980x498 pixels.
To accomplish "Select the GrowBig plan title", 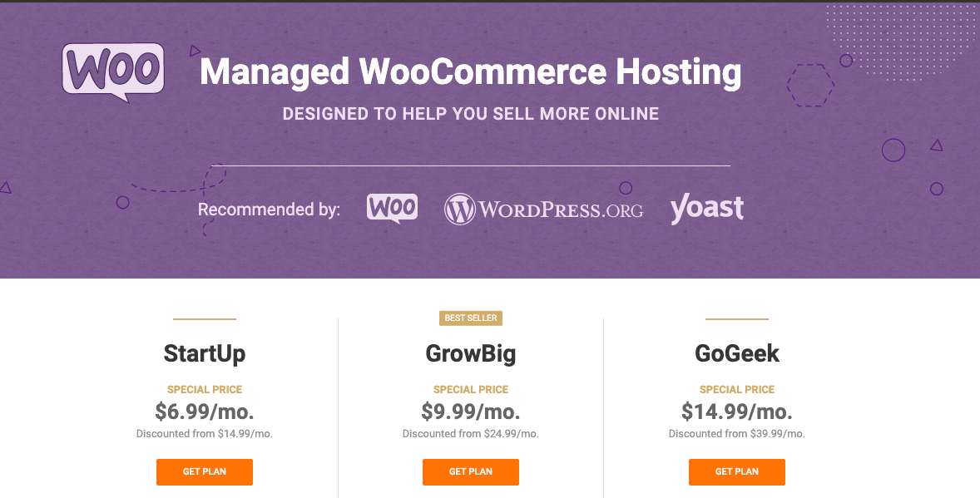I will pyautogui.click(x=471, y=353).
